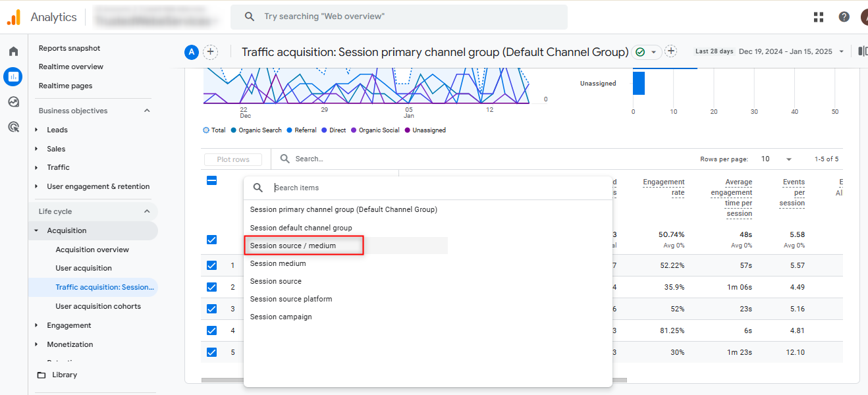Expand Monetization in sidebar
The height and width of the screenshot is (395, 868).
(37, 344)
